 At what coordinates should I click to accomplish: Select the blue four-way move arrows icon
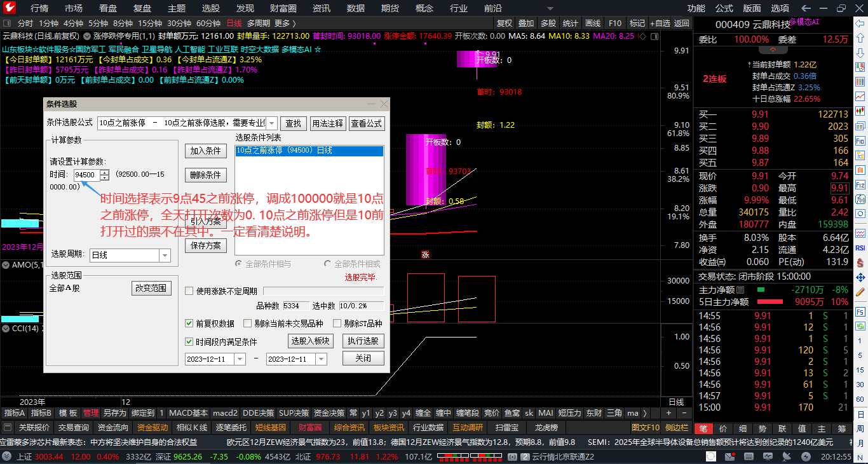pyautogui.click(x=860, y=277)
